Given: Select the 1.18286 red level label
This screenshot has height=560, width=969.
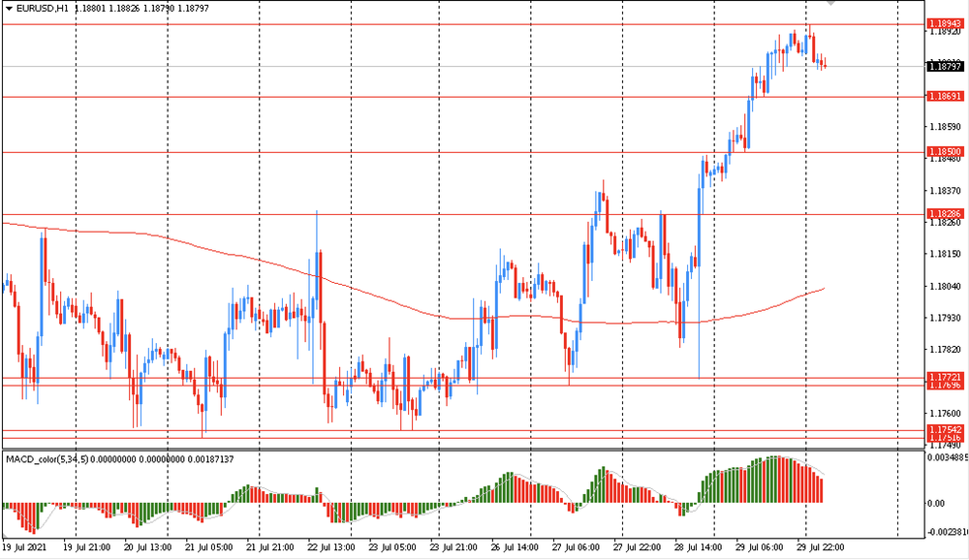Looking at the screenshot, I should click(x=945, y=214).
